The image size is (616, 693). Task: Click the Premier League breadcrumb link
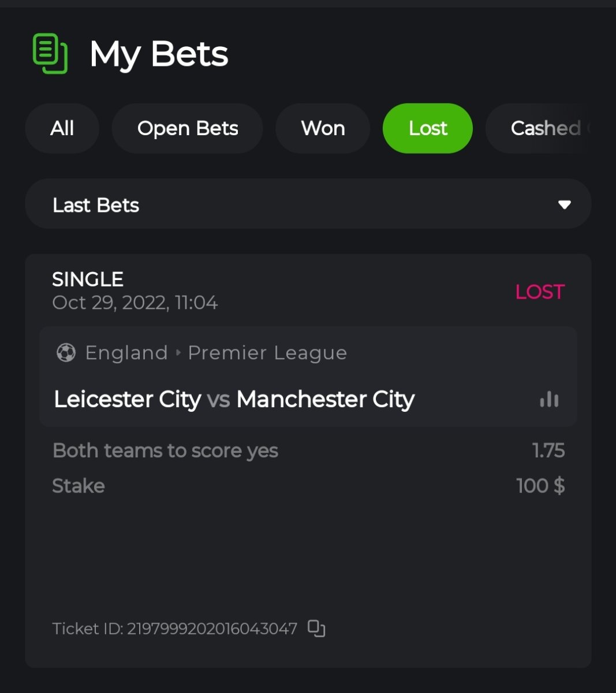click(x=267, y=352)
